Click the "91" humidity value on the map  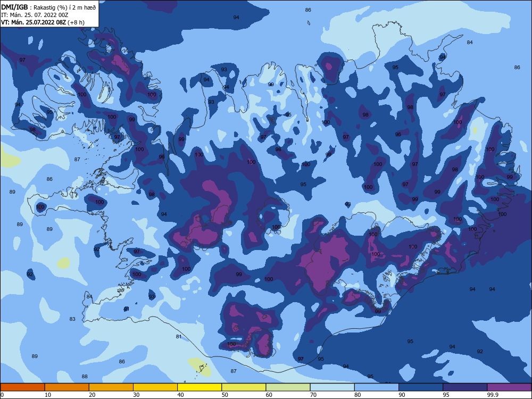(127, 309)
